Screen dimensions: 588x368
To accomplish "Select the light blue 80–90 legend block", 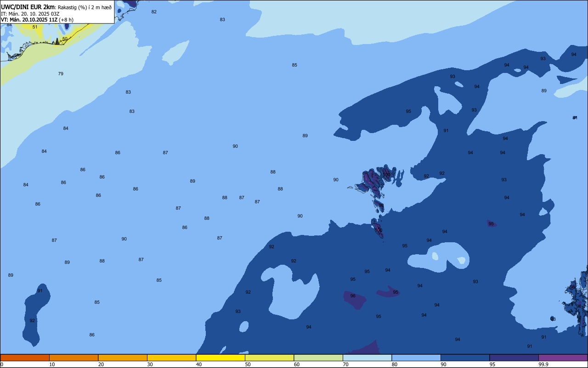I will (x=416, y=357).
